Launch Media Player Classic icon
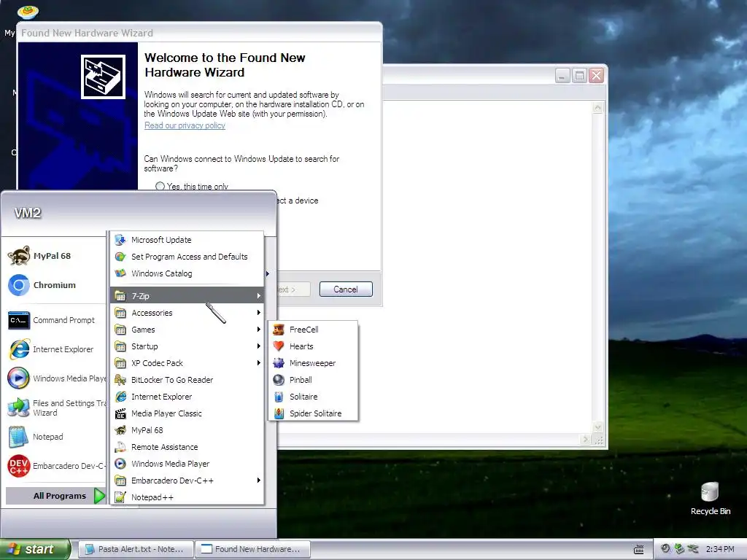 120,413
